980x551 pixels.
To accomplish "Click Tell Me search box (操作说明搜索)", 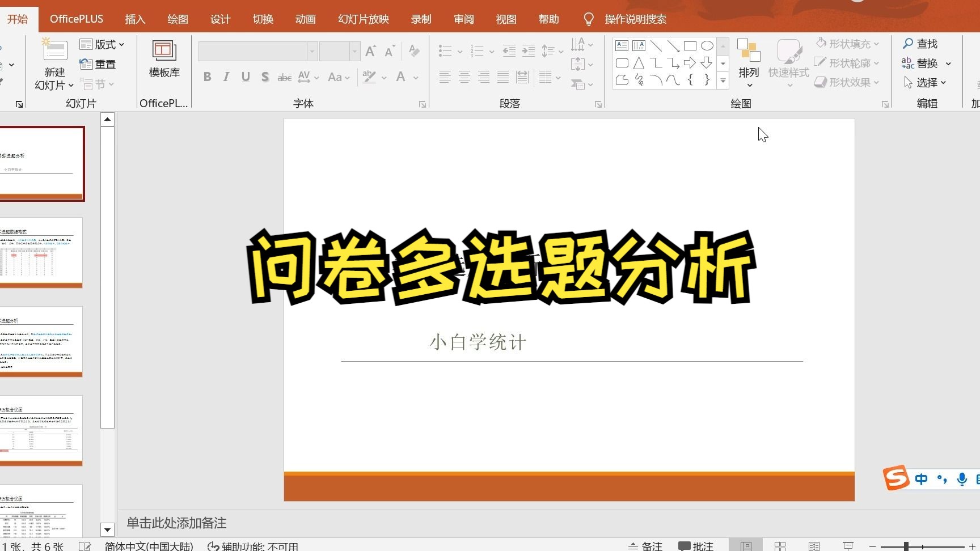I will point(635,19).
